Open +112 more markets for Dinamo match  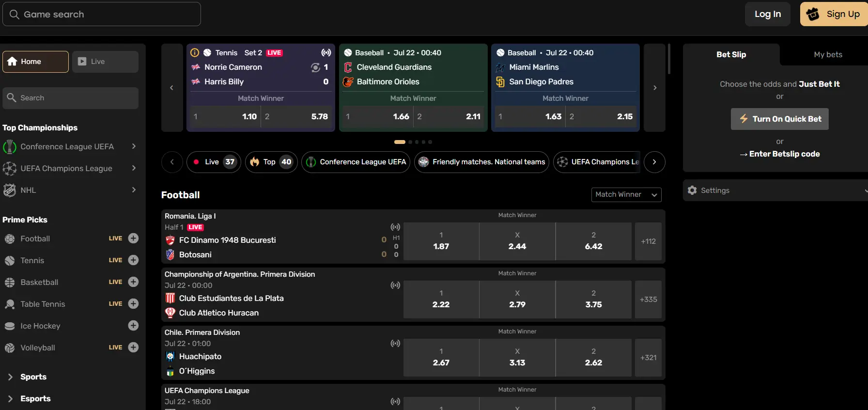click(648, 241)
